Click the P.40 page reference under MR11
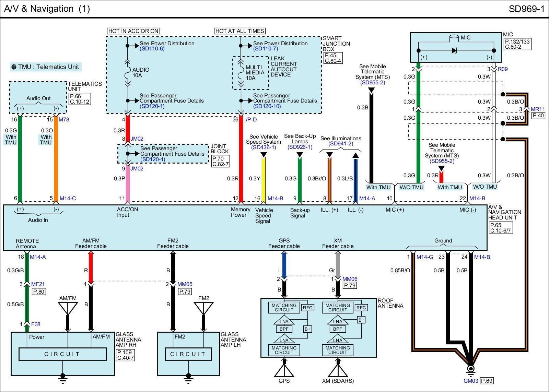This screenshot has height=392, width=549. click(x=538, y=116)
